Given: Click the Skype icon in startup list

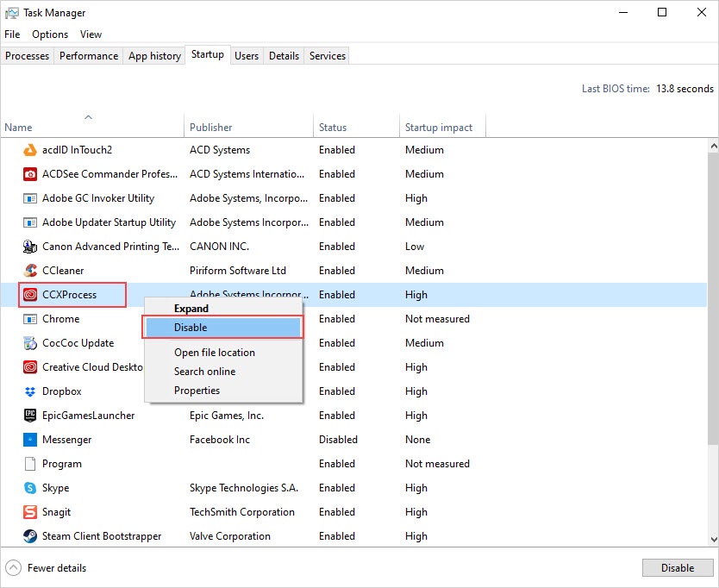Looking at the screenshot, I should click(x=29, y=488).
